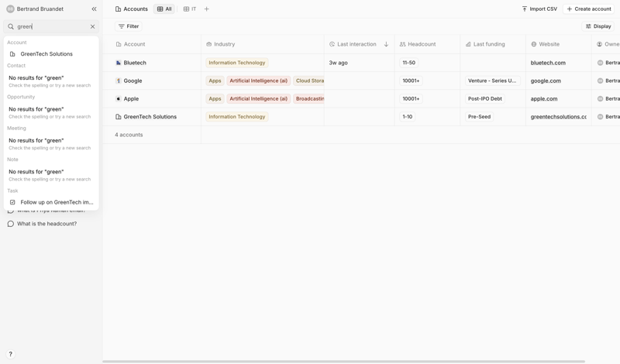Click the Import CSV button
This screenshot has width=620, height=364.
539,9
